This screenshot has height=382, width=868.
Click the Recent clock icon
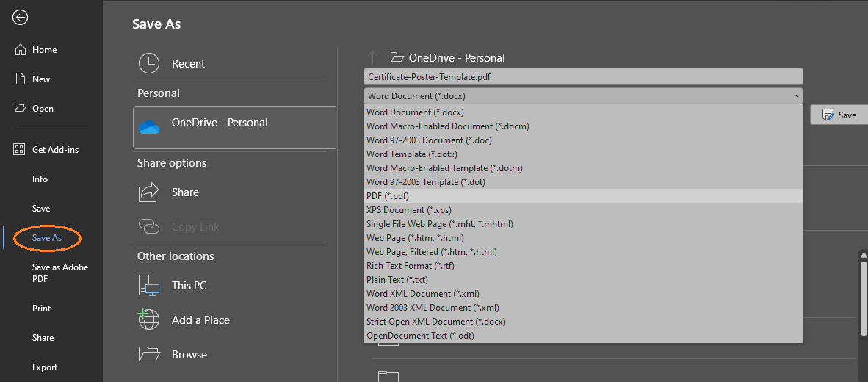[149, 64]
